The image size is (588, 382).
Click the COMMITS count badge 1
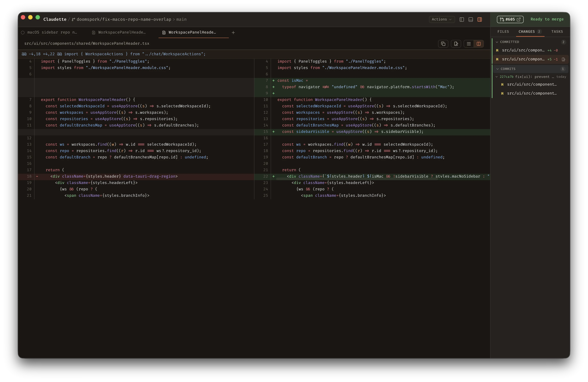(563, 69)
